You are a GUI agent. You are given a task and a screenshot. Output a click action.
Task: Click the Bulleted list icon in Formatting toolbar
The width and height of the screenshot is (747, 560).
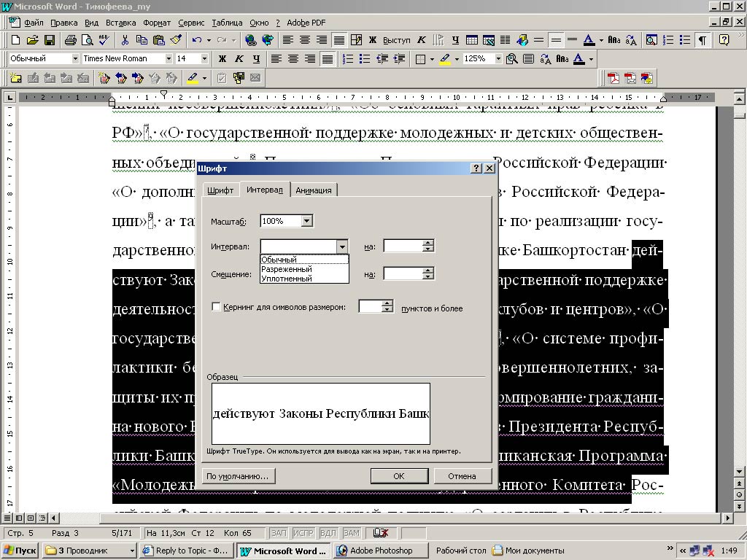[365, 59]
